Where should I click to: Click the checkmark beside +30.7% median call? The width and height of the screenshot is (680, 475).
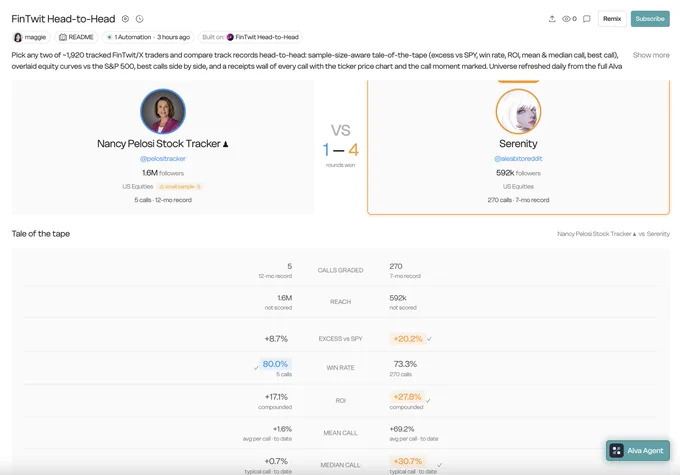point(439,465)
